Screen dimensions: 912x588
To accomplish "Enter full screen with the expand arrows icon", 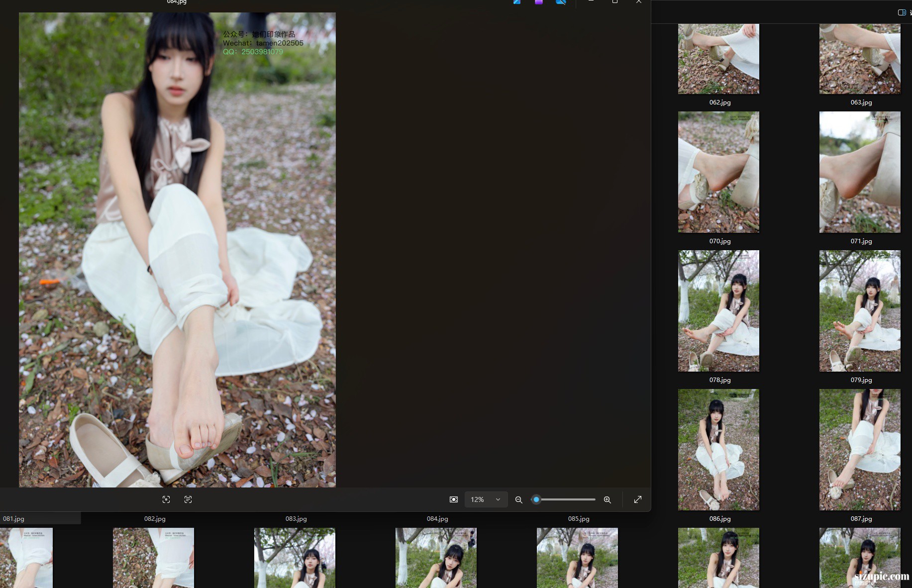I will (638, 499).
